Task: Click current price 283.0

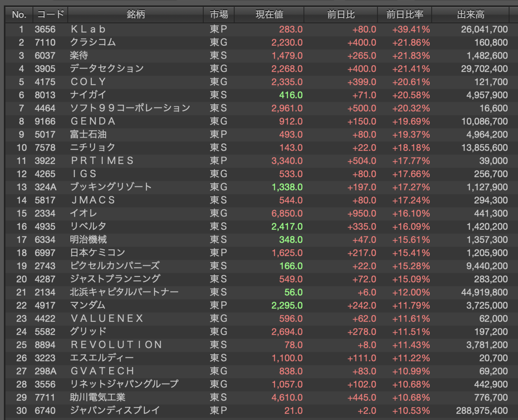Action: (x=291, y=29)
